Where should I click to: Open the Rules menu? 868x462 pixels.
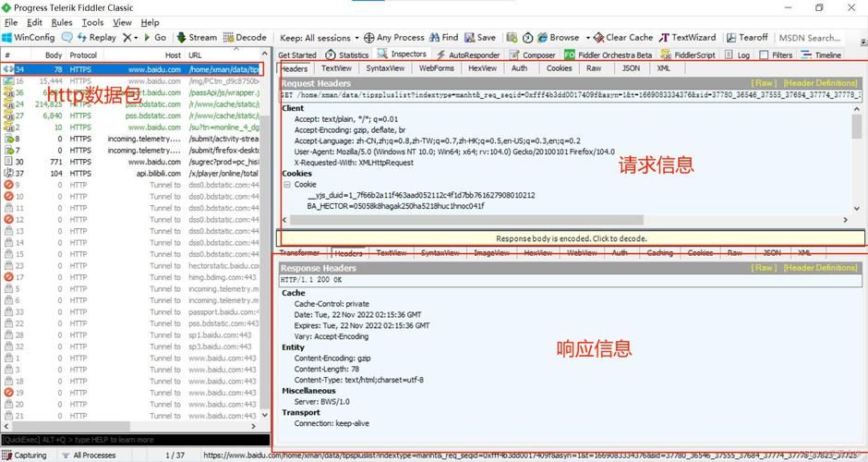(62, 23)
